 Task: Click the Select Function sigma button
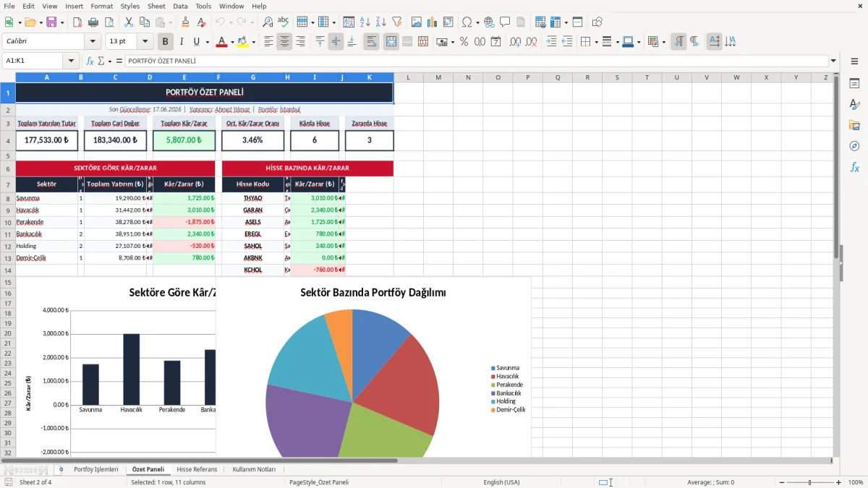tap(101, 61)
